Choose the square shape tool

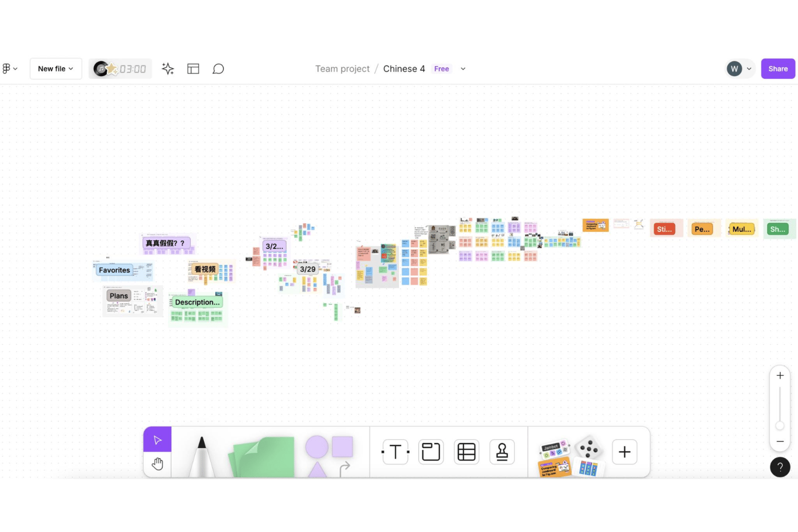(x=342, y=446)
